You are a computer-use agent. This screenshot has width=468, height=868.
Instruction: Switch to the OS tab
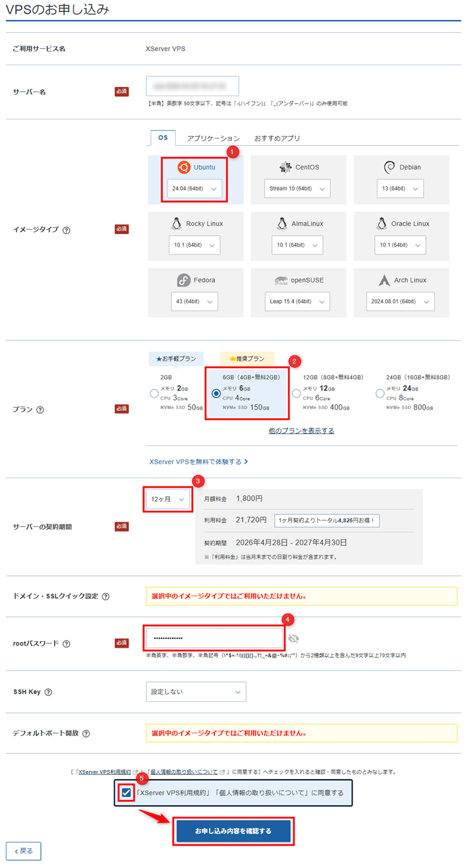[x=163, y=138]
